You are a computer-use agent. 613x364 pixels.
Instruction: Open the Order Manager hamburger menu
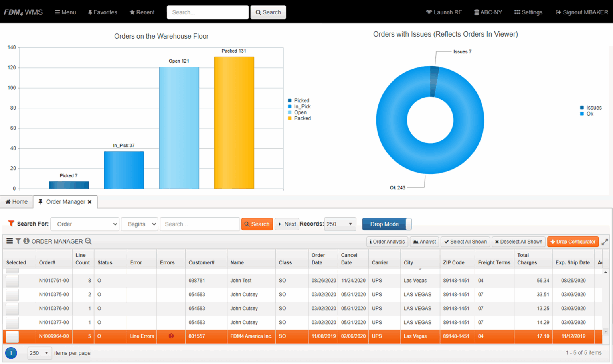[9, 241]
